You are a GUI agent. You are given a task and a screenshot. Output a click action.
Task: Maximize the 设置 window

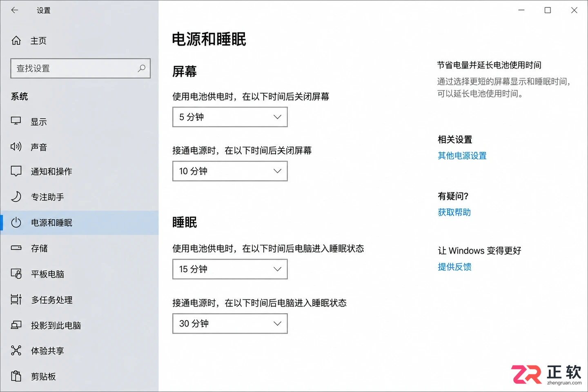click(548, 10)
